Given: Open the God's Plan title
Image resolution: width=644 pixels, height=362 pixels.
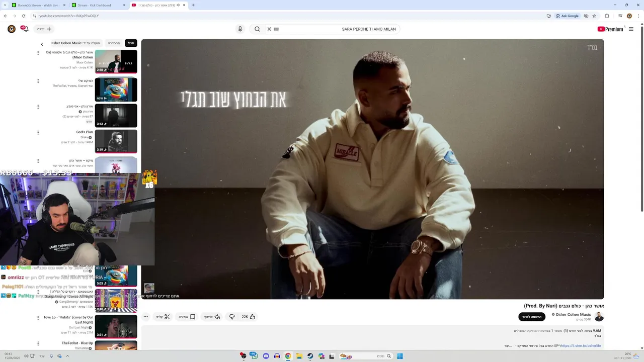Looking at the screenshot, I should click(x=85, y=132).
